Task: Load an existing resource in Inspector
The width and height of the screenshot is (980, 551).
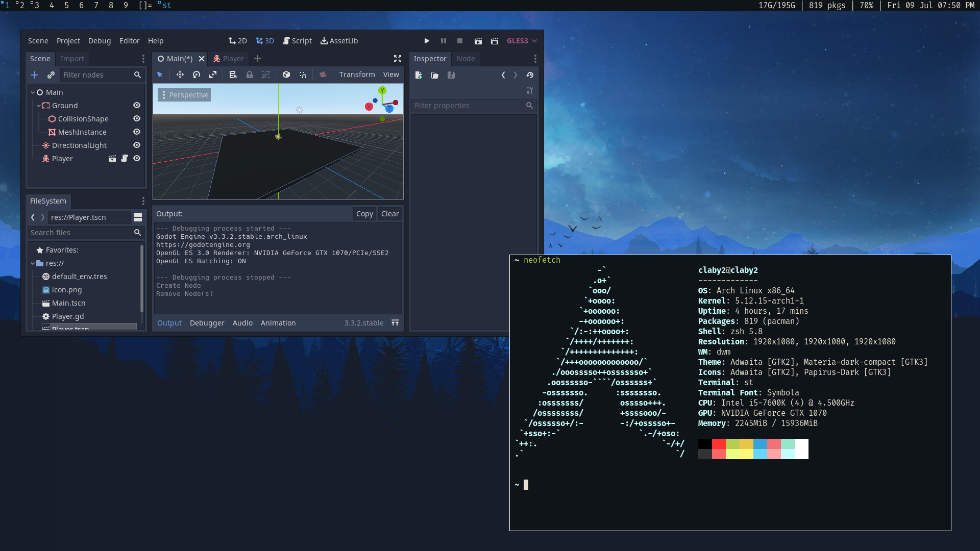Action: tap(435, 75)
